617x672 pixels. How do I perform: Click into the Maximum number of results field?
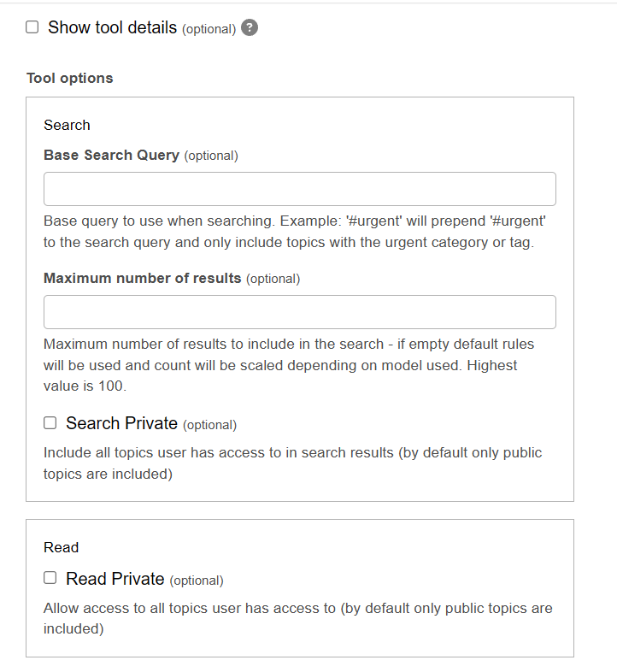tap(300, 312)
